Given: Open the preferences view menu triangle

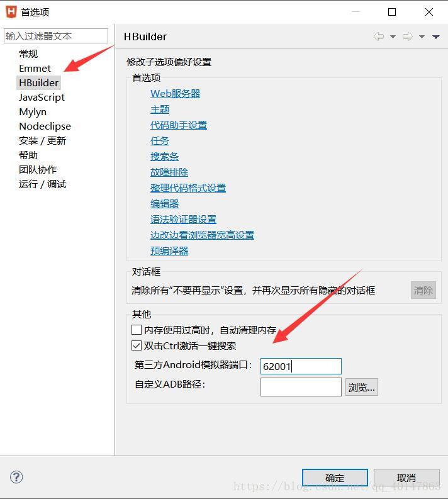Looking at the screenshot, I should click(436, 37).
